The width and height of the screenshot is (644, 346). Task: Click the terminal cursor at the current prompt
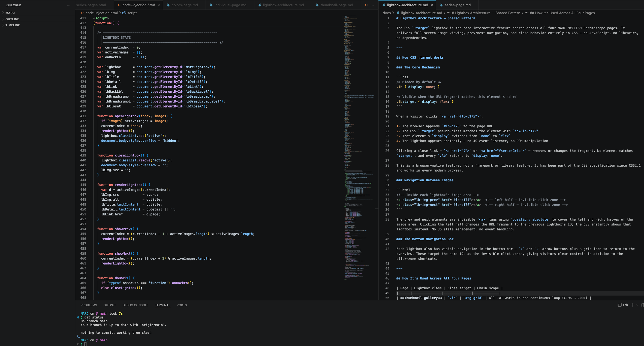click(85, 344)
